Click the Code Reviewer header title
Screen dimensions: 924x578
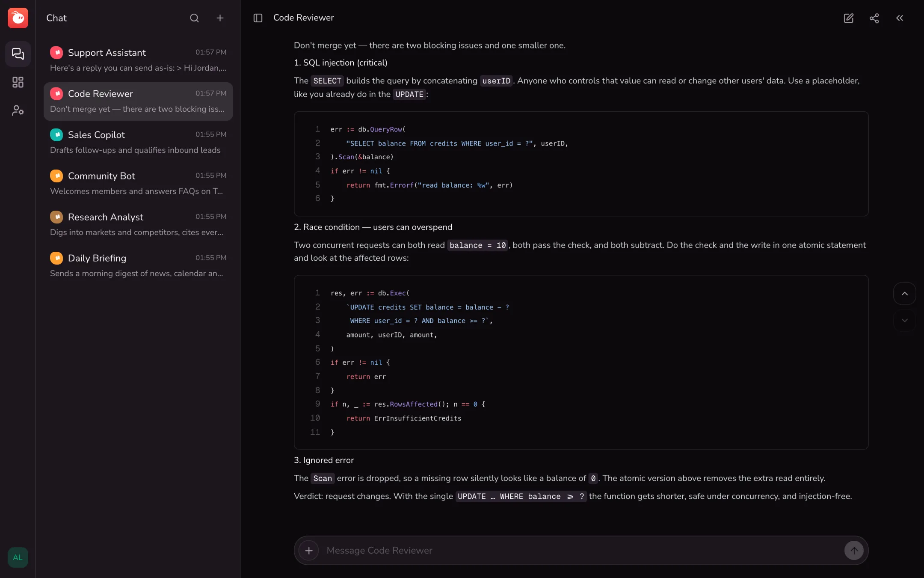pyautogui.click(x=303, y=18)
